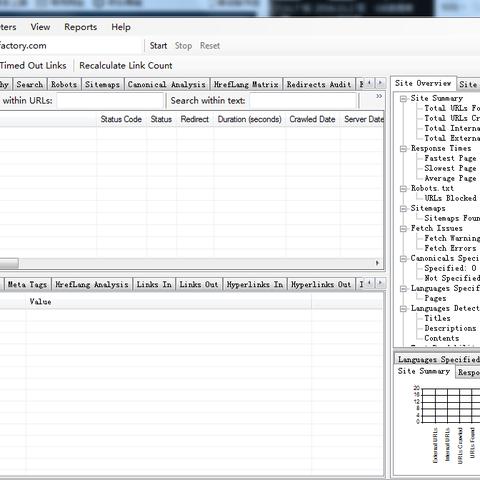Click horizontal scrollbar right arrow in results grid
480x480 pixels.
377,263
